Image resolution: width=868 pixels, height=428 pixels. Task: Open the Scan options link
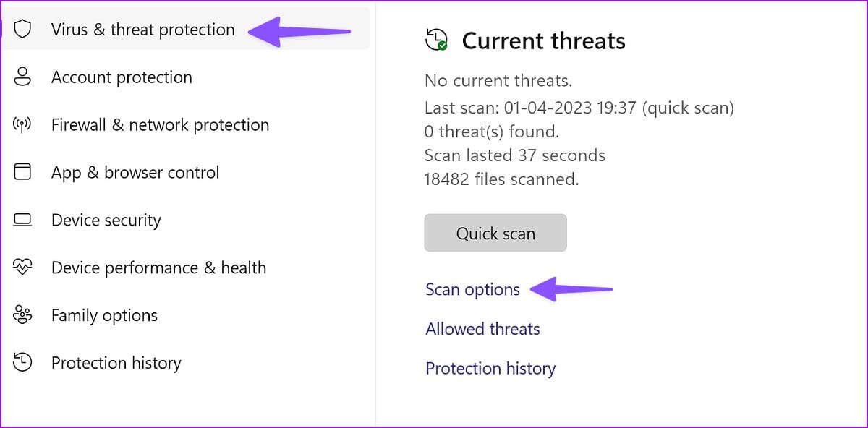(x=472, y=290)
